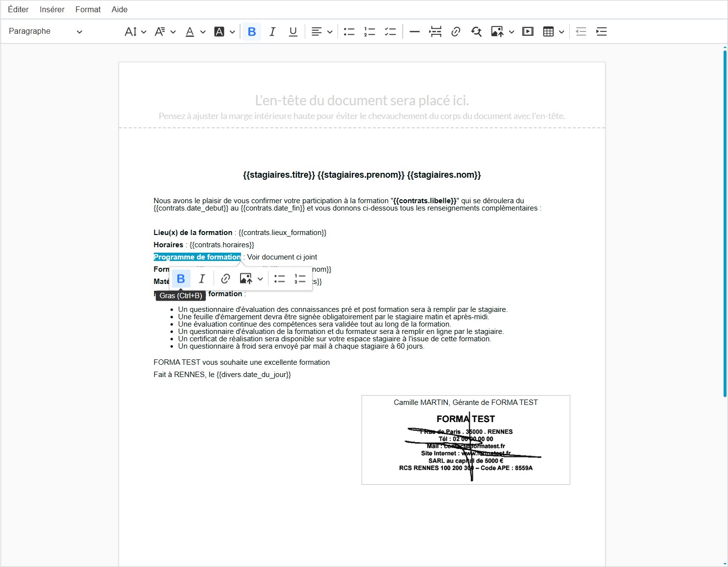Toggle underline formatting
This screenshot has width=728, height=567.
293,32
